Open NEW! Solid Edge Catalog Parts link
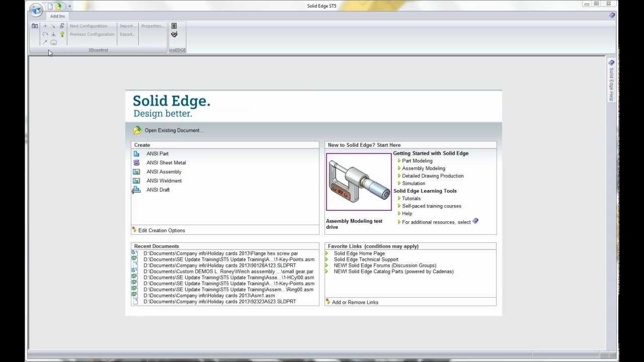The image size is (644, 362). tap(393, 271)
